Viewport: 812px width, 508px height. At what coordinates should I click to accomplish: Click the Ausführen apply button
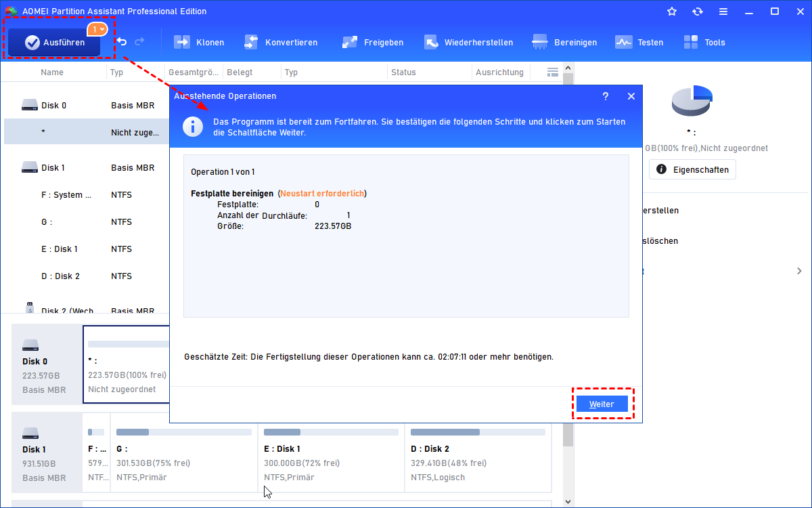click(x=55, y=42)
